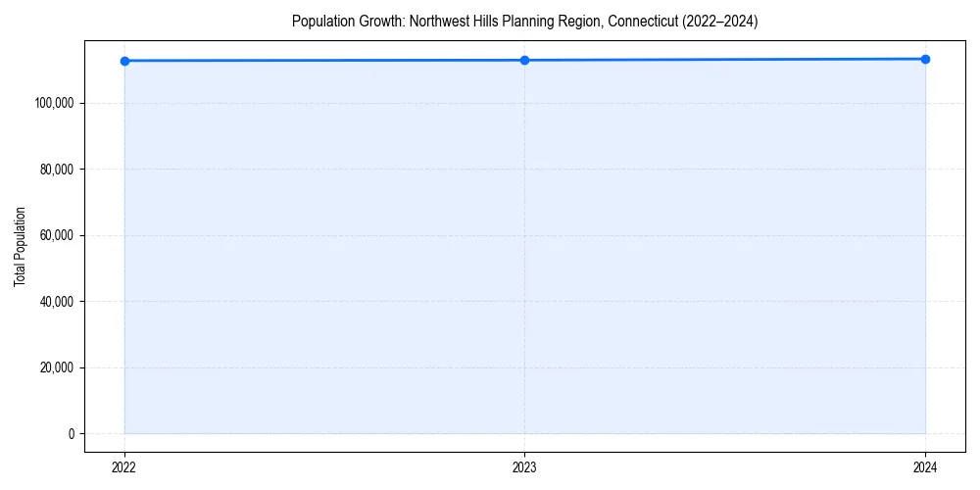
Task: Click the 'Total Population' axis label
Action: [x=20, y=247]
